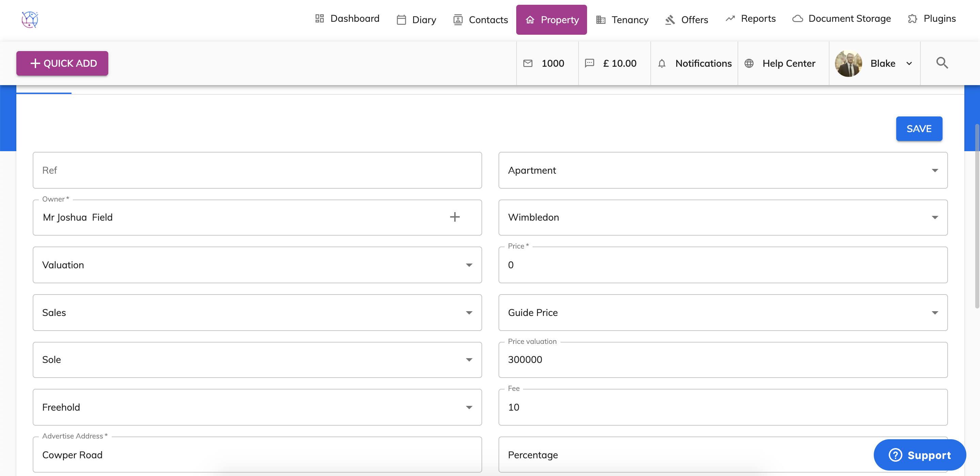Open the Valuation status dropdown
This screenshot has height=476, width=980.
click(469, 265)
